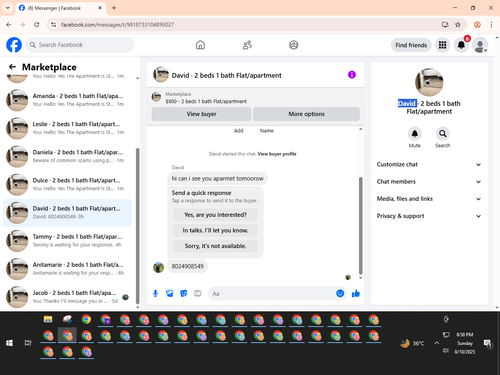Open the Home feed icon
The height and width of the screenshot is (375, 500).
coord(200,45)
